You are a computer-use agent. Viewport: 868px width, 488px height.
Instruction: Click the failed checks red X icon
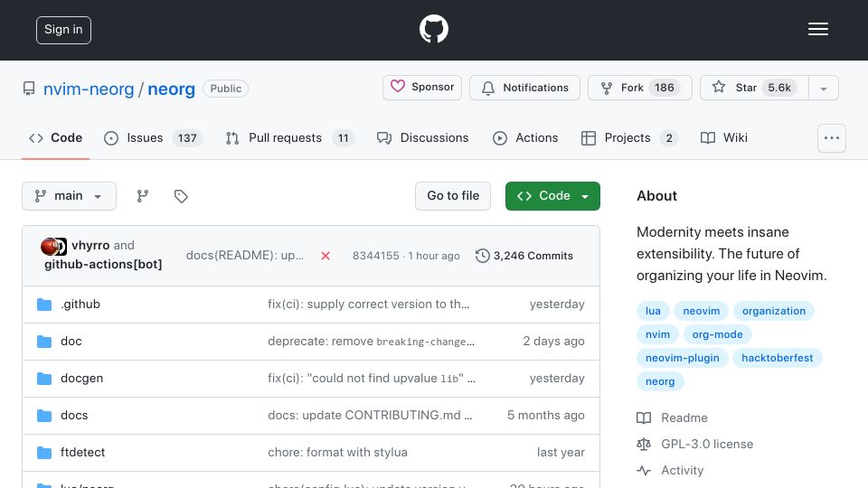pyautogui.click(x=325, y=256)
